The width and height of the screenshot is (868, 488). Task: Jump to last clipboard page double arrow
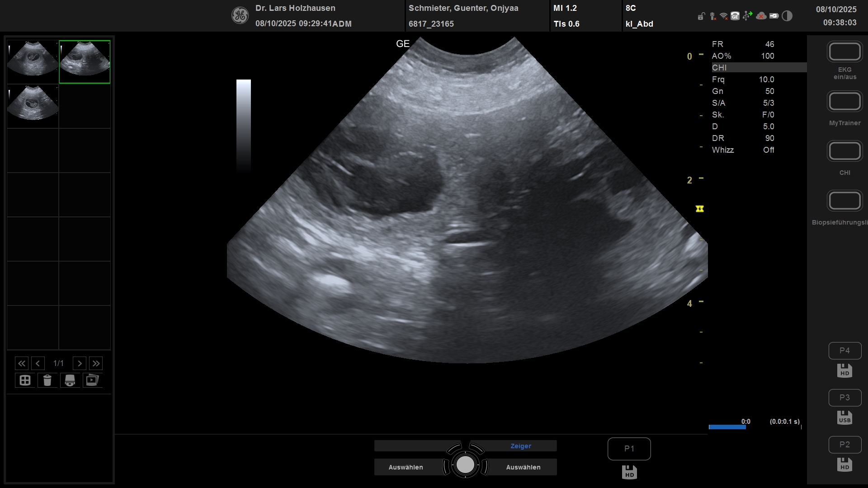coord(96,363)
